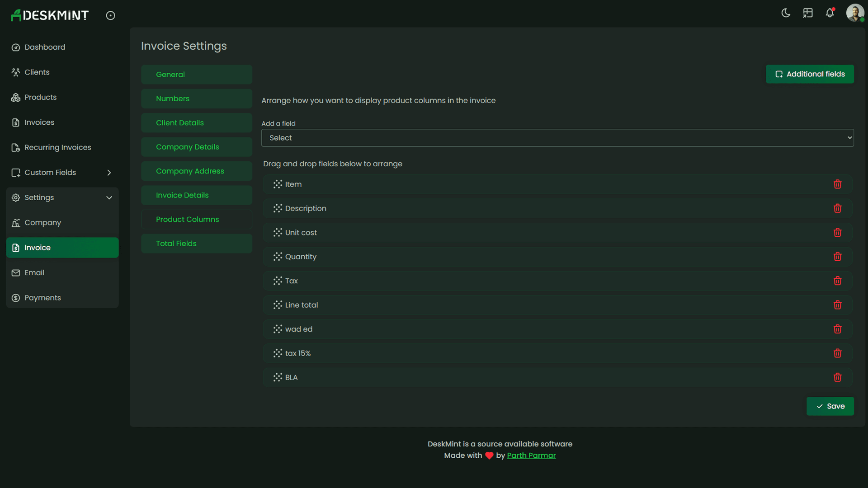
Task: Click the drag handle of the Item field
Action: 277,184
